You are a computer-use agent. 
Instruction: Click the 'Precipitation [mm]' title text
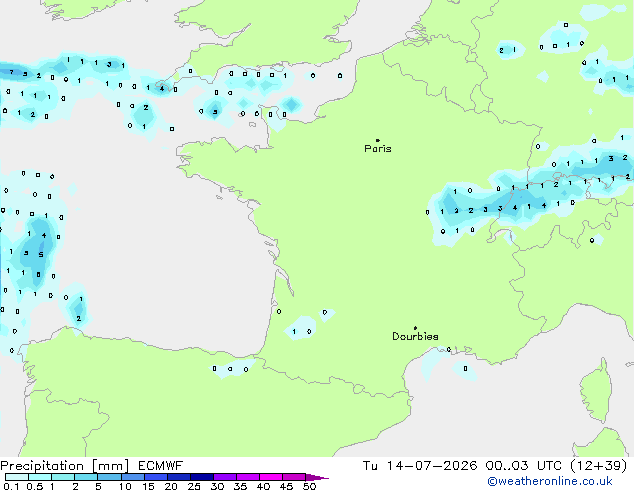coord(65,466)
